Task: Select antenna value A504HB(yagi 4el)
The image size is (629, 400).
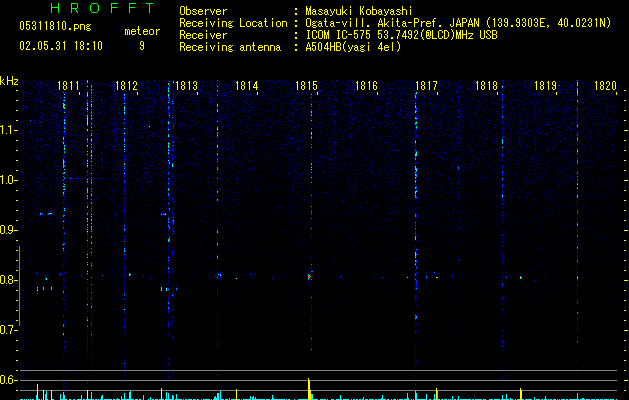Action: click(353, 47)
